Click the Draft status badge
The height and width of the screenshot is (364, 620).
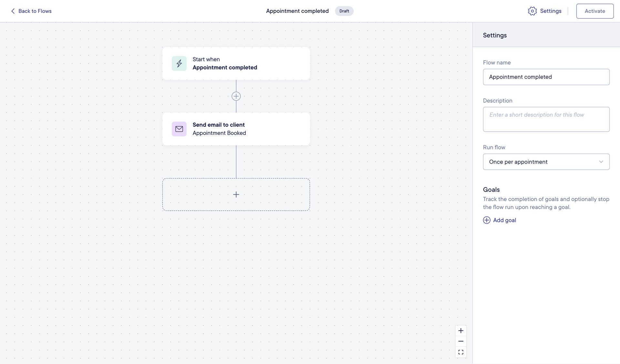click(x=344, y=11)
